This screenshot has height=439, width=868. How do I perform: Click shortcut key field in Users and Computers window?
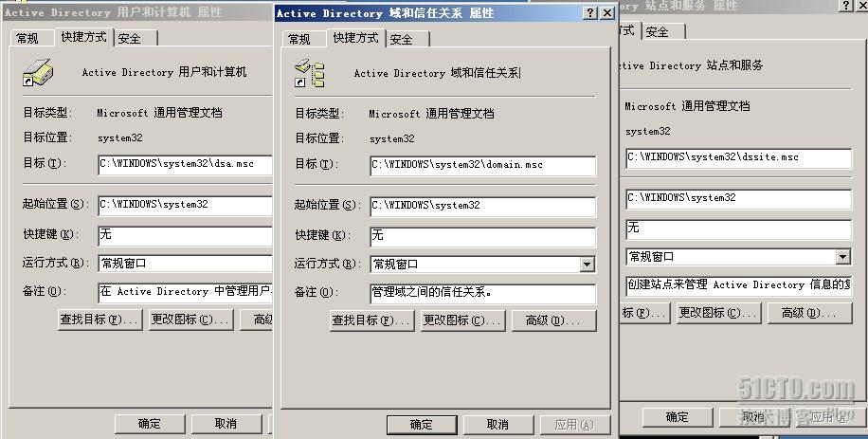(x=186, y=235)
